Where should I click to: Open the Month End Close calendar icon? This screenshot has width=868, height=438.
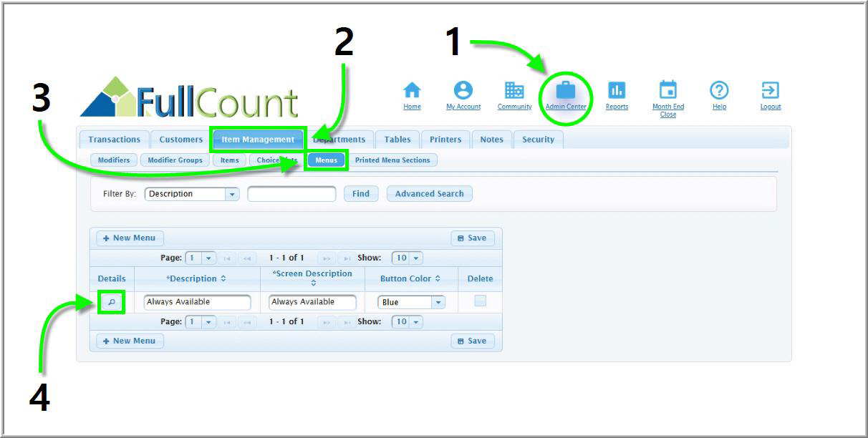coord(667,90)
